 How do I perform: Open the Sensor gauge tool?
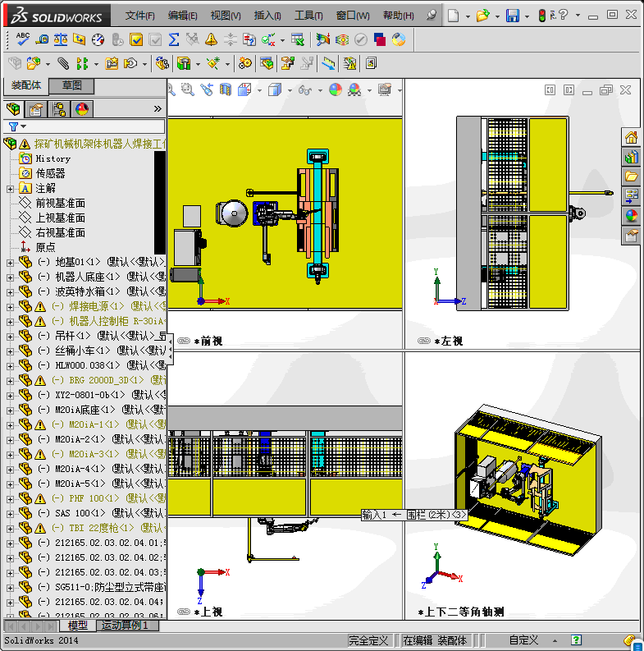[x=98, y=39]
